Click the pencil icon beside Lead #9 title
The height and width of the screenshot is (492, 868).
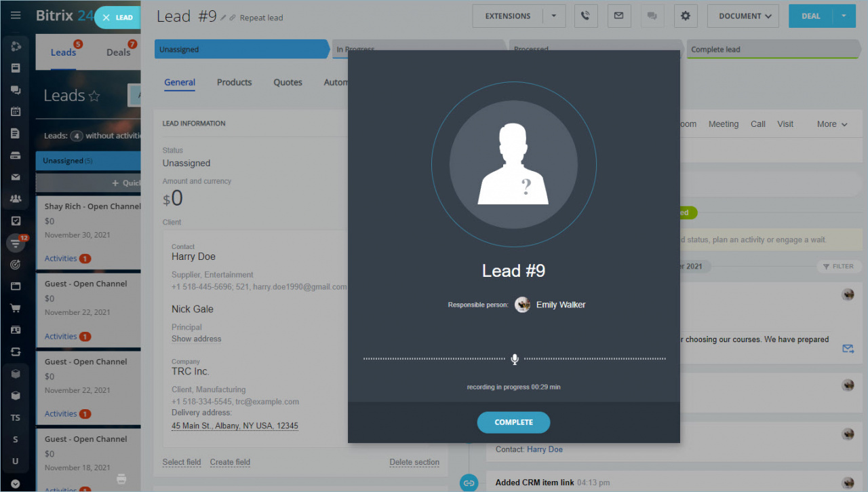[223, 18]
